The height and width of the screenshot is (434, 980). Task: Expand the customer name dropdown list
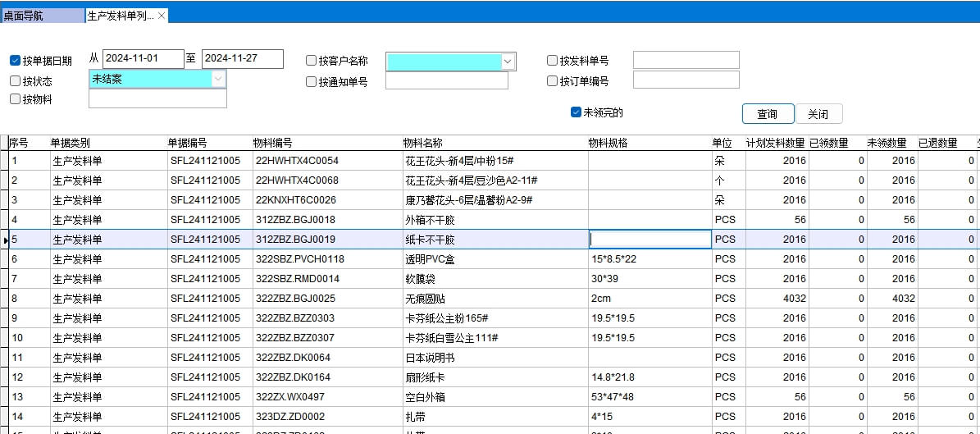click(508, 62)
